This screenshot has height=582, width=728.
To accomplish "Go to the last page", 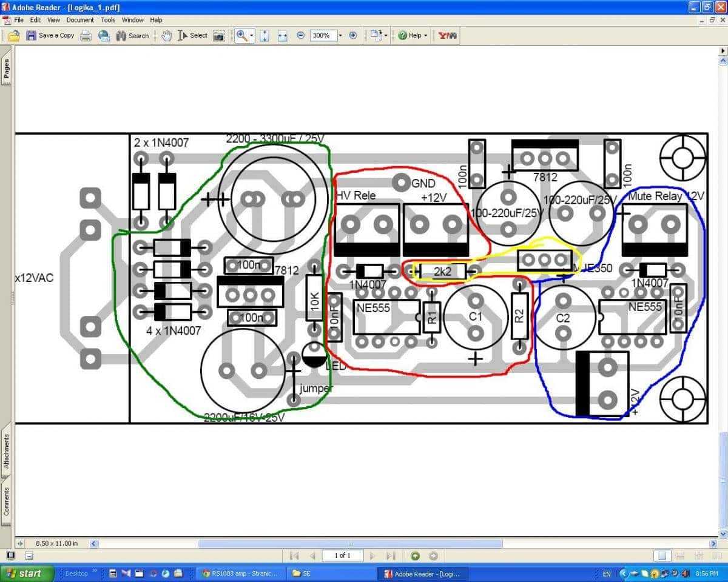I will (x=390, y=555).
